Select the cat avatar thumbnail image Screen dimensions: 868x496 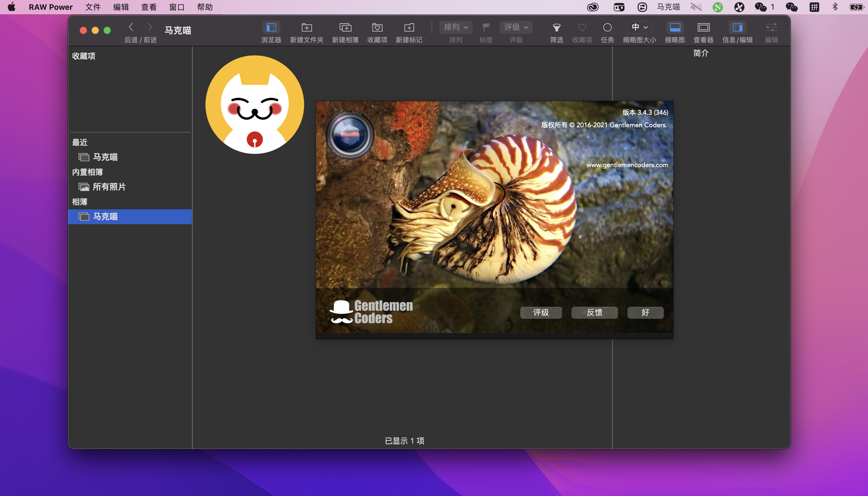click(x=255, y=105)
